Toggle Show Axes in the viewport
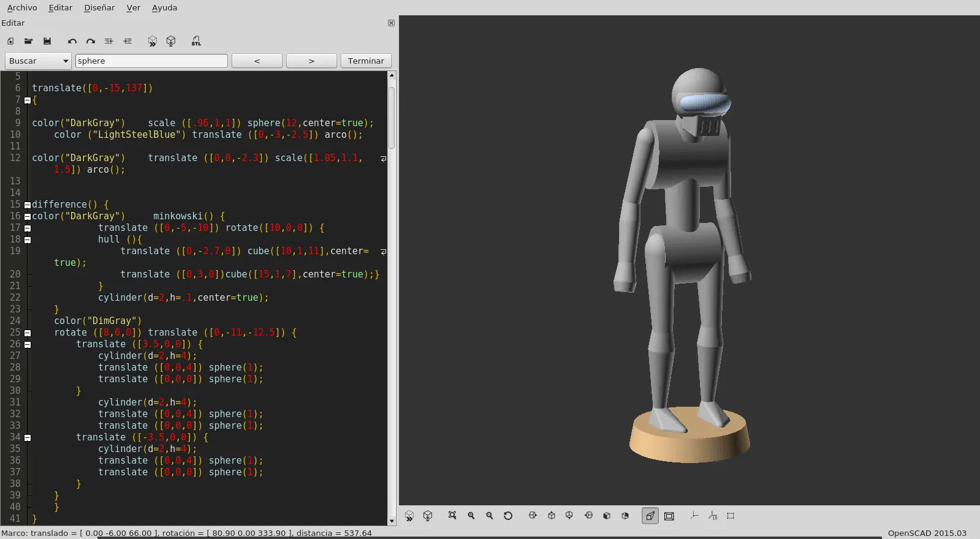The width and height of the screenshot is (980, 539). coord(694,516)
